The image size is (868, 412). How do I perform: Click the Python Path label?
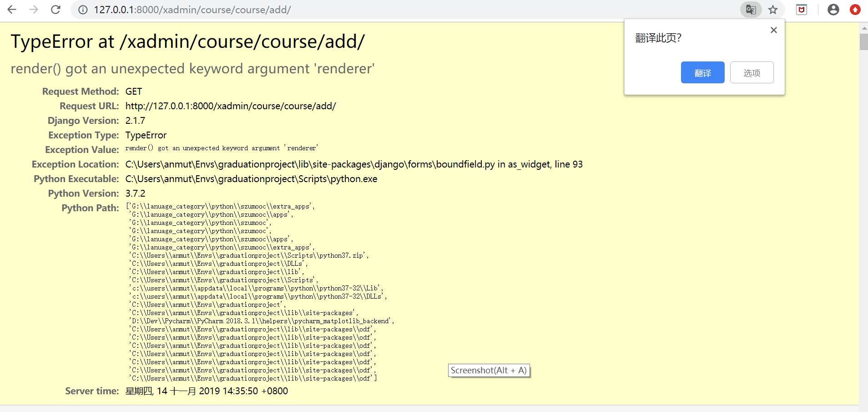(90, 208)
